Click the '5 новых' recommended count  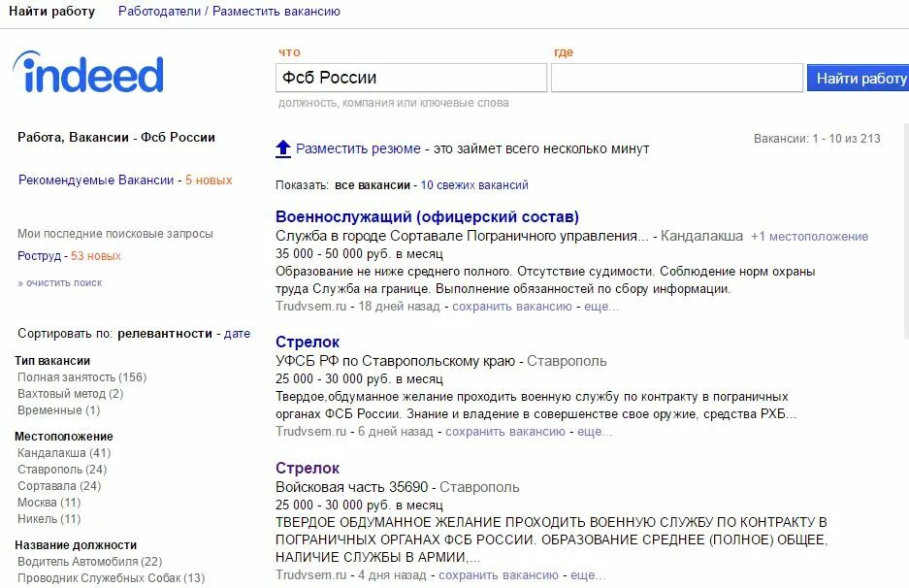point(209,180)
